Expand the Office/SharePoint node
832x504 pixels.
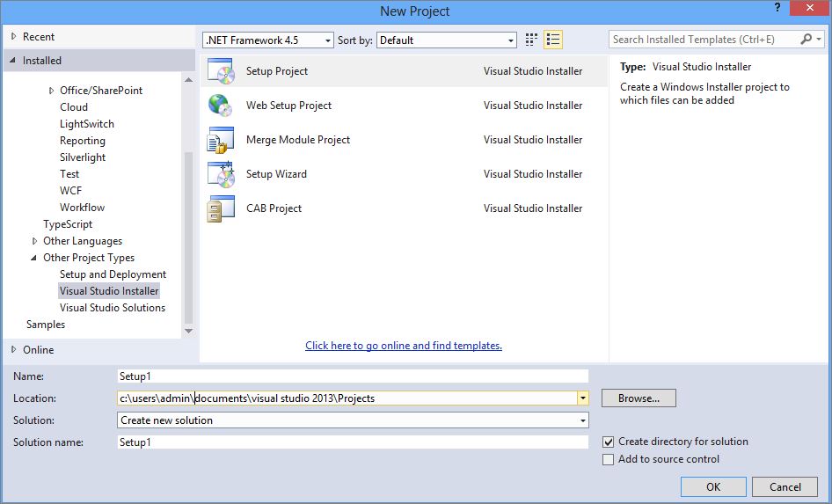tap(51, 91)
